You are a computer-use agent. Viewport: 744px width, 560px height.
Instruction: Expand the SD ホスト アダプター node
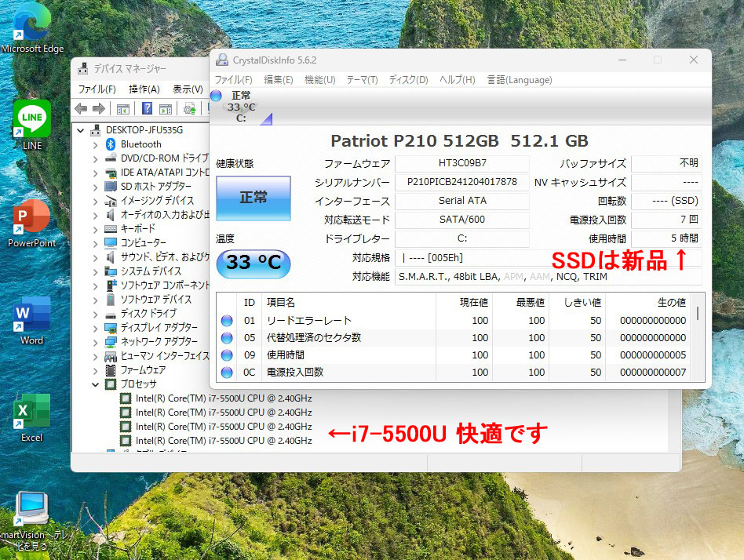(x=96, y=187)
